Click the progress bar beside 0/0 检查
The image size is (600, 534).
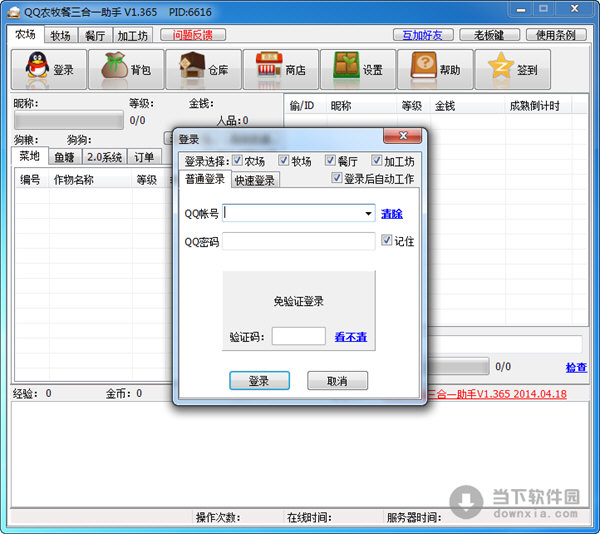[458, 366]
